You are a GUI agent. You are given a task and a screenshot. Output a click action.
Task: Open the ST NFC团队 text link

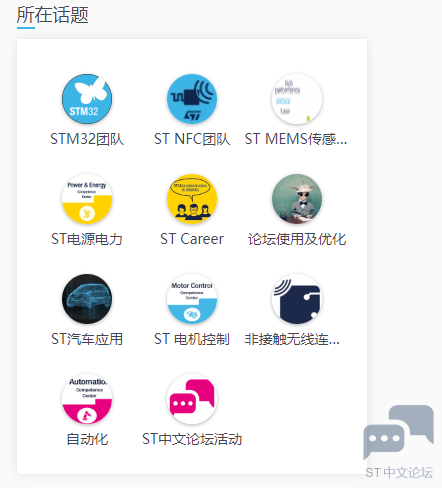pyautogui.click(x=192, y=139)
